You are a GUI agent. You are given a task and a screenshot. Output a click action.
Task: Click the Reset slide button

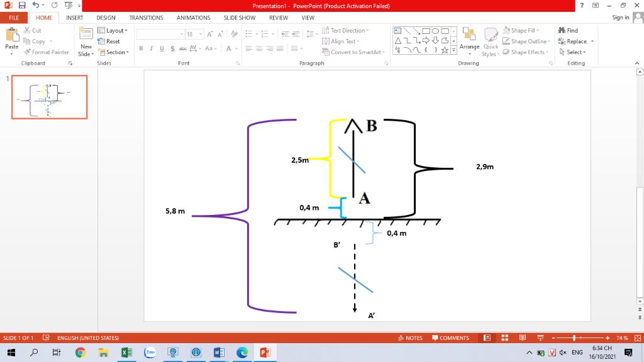[x=109, y=41]
